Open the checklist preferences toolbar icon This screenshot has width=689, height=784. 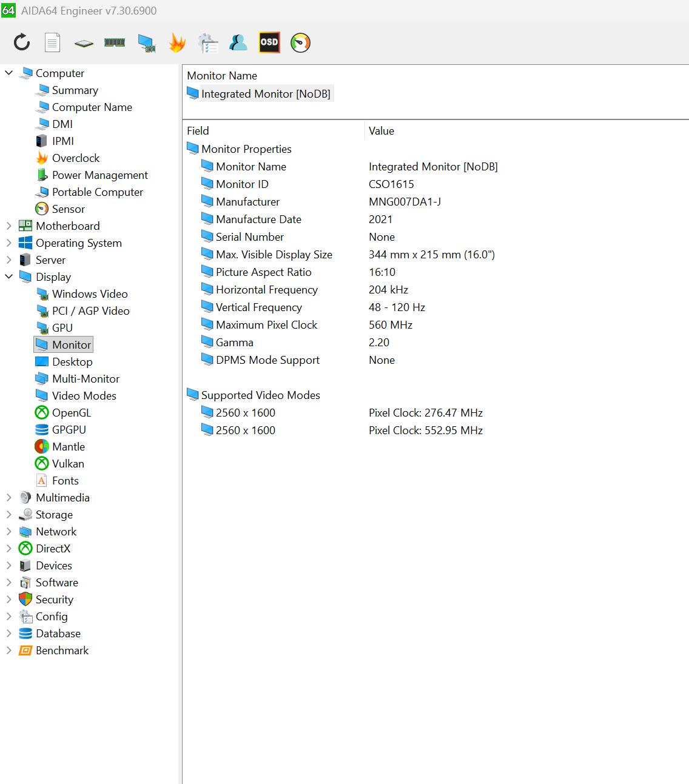point(208,42)
